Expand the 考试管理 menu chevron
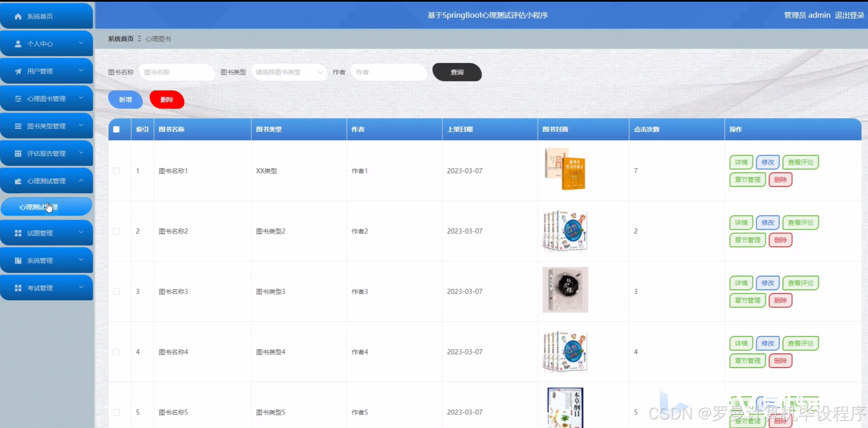This screenshot has width=868, height=428. (x=81, y=287)
